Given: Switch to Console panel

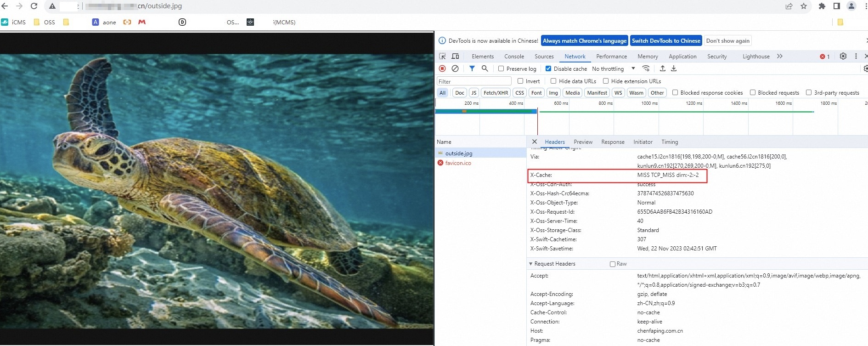Looking at the screenshot, I should pyautogui.click(x=514, y=57).
